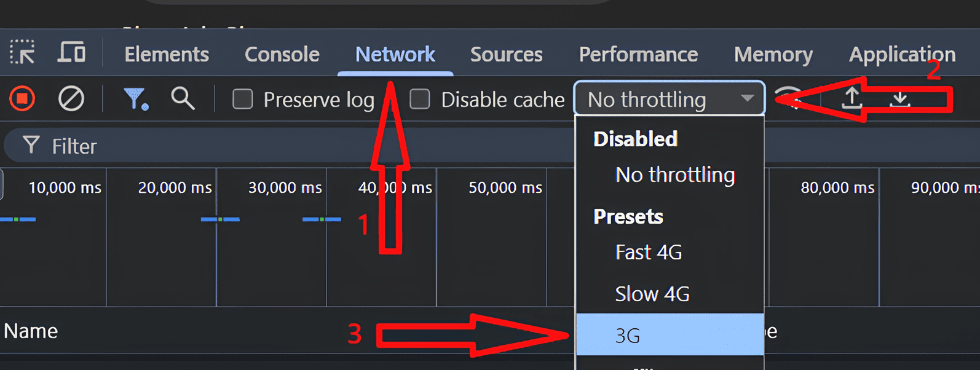Click the 30,000 ms timeline marker
Image resolution: width=980 pixels, height=370 pixels.
pyautogui.click(x=285, y=187)
